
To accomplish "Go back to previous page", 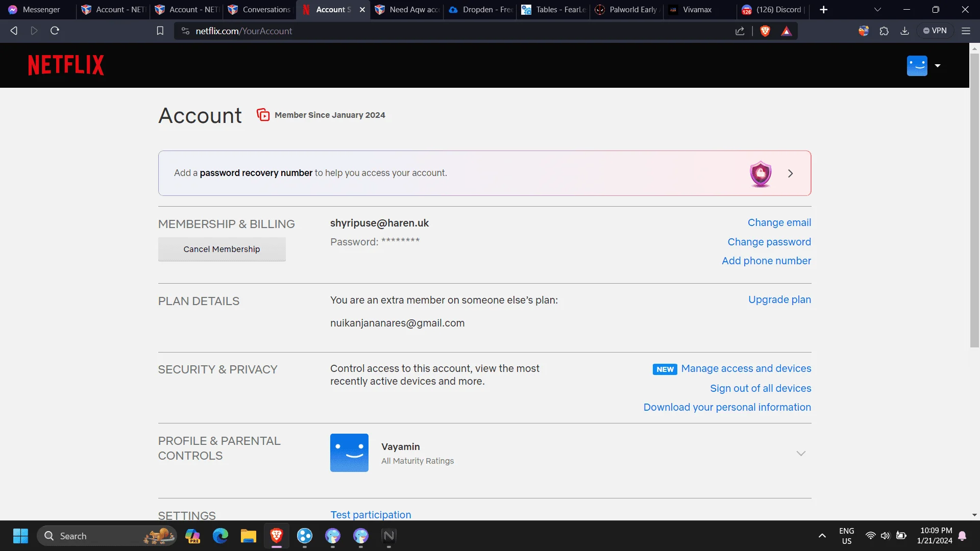I will pyautogui.click(x=14, y=31).
